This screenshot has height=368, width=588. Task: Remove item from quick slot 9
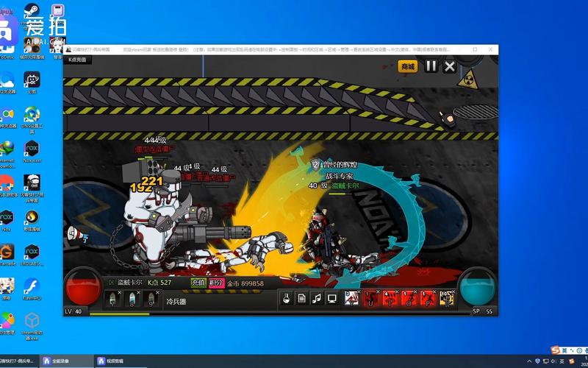(x=157, y=292)
